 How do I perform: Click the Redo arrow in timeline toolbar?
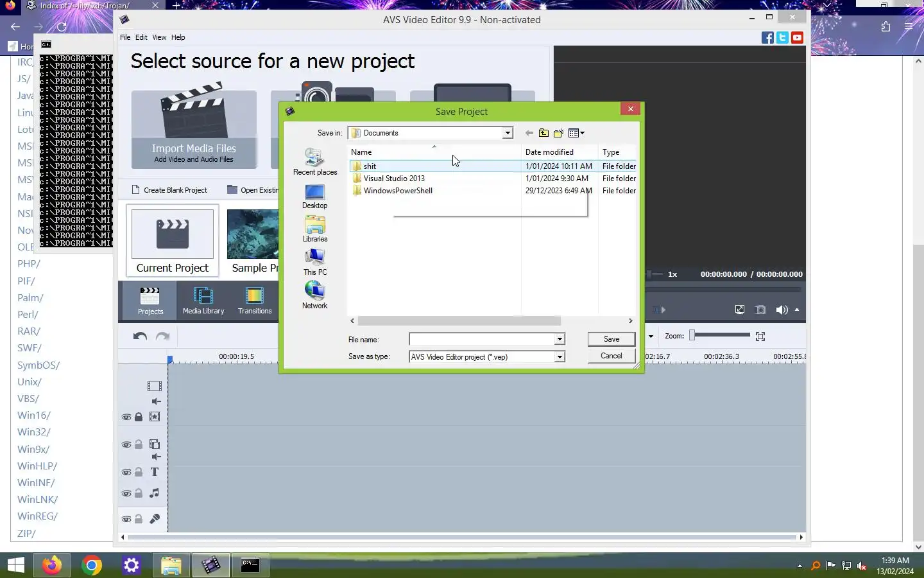[x=163, y=336]
